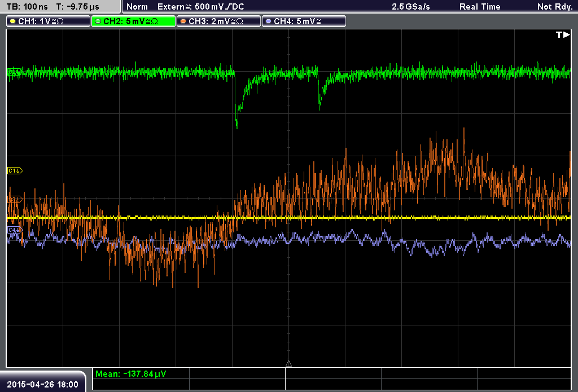The image size is (578, 392).
Task: Click the orange C3 ground level marker
Action: [x=15, y=200]
